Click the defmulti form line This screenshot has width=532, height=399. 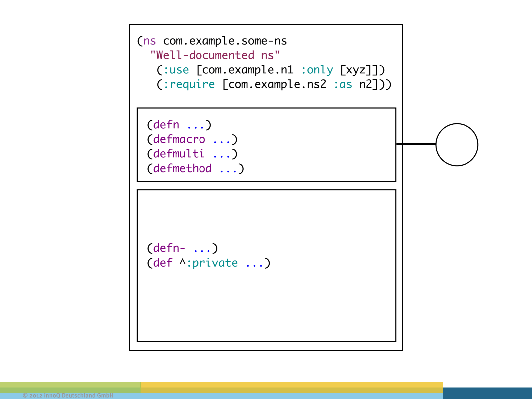point(192,154)
